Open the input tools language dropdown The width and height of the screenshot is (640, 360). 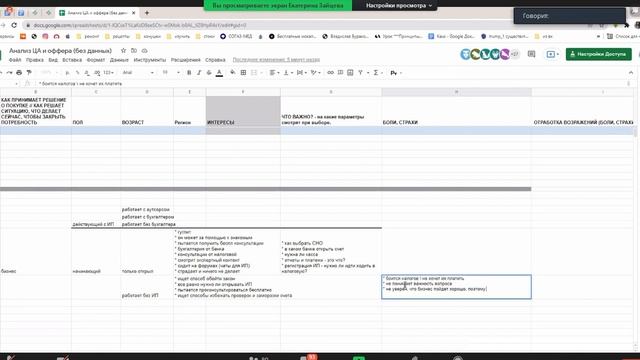(396, 73)
